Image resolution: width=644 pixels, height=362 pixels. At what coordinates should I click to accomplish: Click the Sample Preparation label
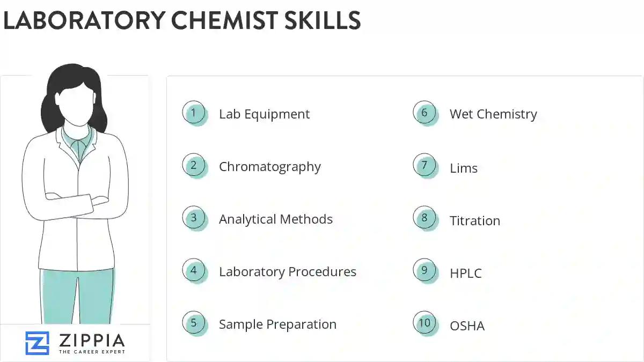pyautogui.click(x=277, y=324)
